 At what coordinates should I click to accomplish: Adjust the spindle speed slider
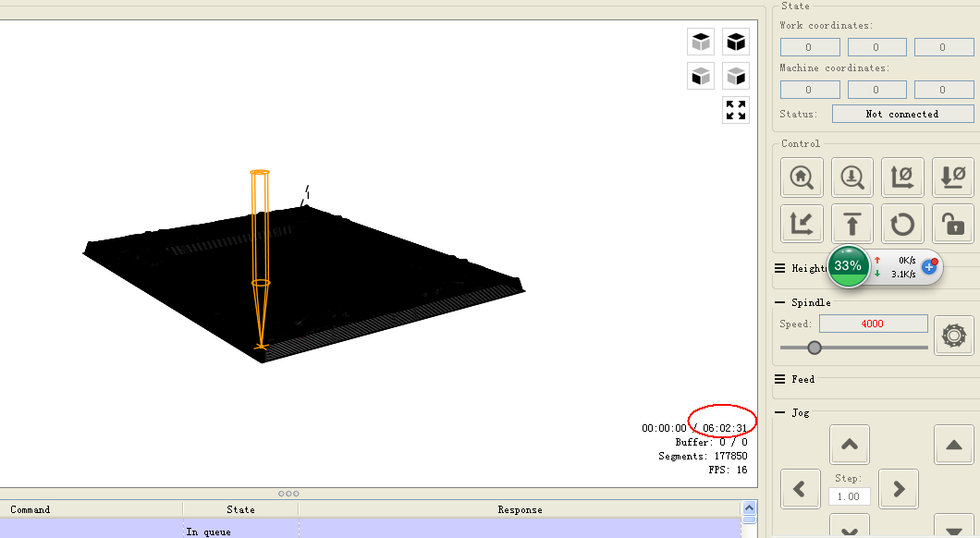(815, 348)
